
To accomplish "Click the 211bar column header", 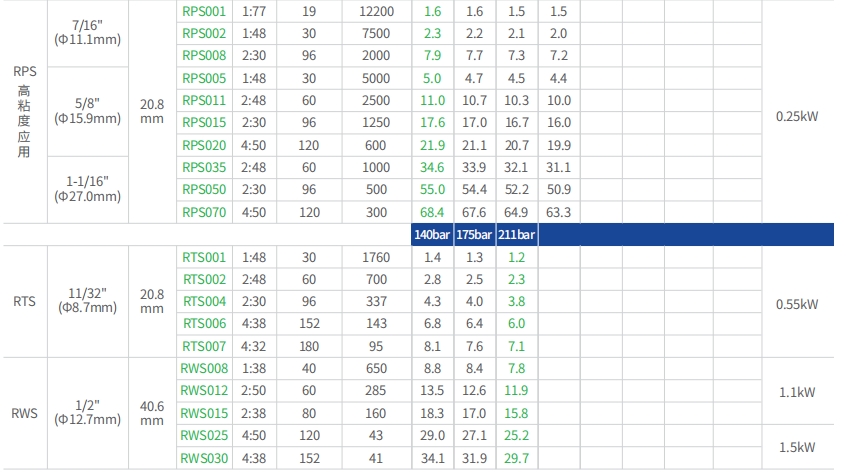I will point(517,235).
